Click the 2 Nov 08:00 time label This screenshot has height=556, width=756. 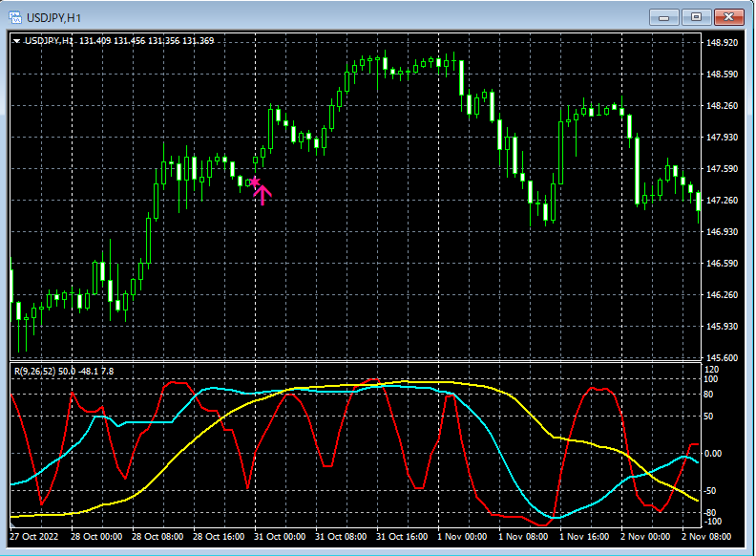pyautogui.click(x=706, y=536)
